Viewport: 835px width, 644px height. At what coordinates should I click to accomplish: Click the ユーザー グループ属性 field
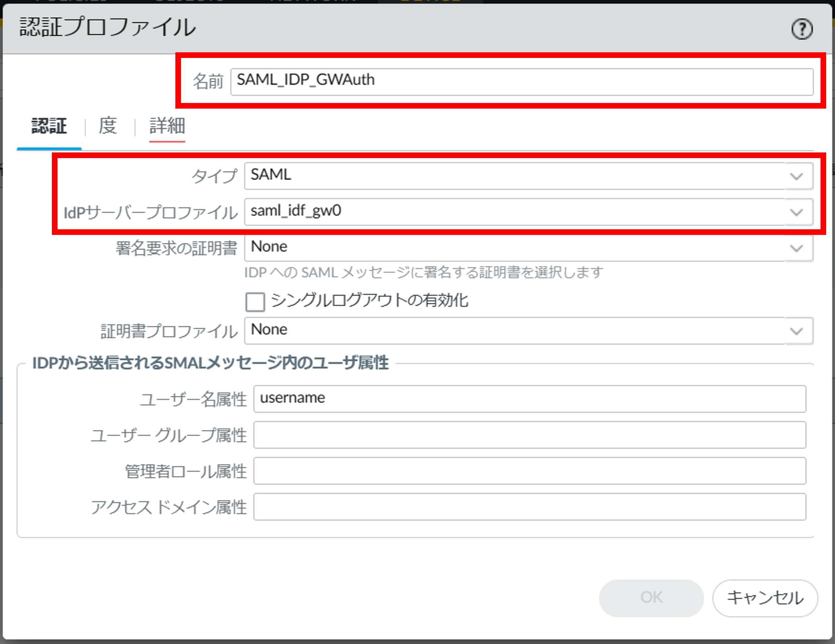tap(529, 435)
